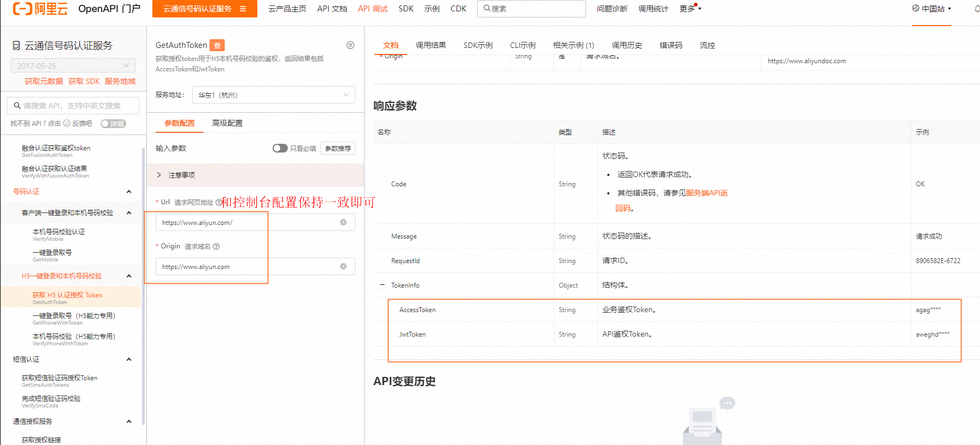Click the magnifier icon in API search box
Screen dimensions: 980x445
[x=17, y=106]
